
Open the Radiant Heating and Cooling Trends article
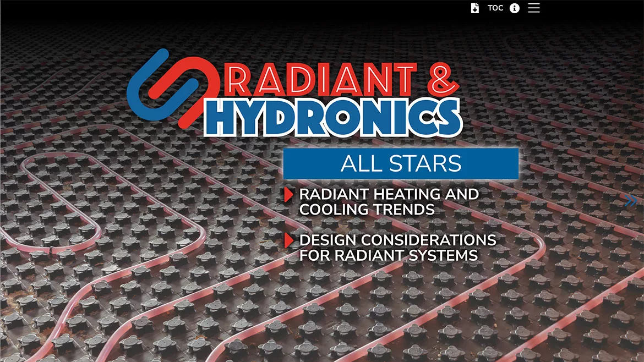(389, 194)
